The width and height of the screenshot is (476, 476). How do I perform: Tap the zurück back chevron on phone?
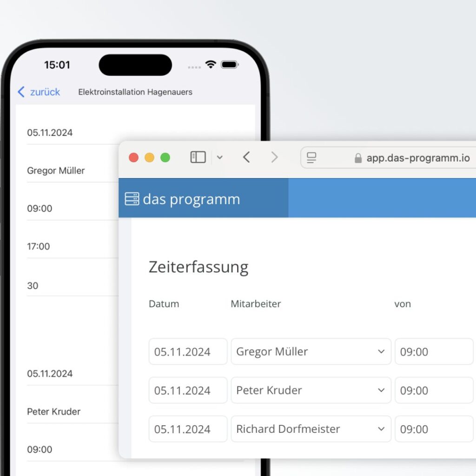coord(21,92)
